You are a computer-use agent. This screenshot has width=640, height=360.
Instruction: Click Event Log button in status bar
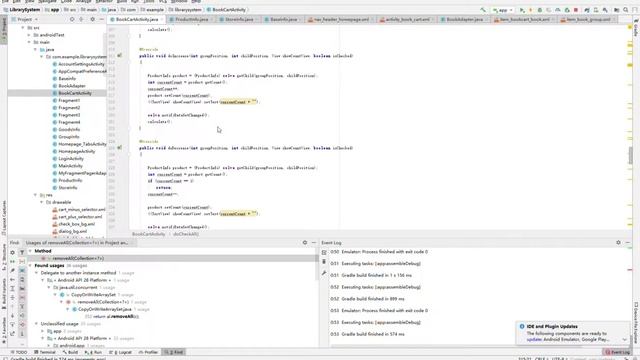pyautogui.click(x=618, y=352)
